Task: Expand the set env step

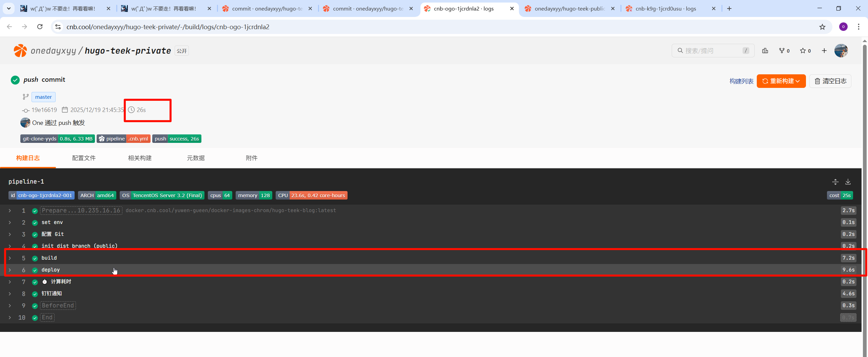Action: (10, 222)
